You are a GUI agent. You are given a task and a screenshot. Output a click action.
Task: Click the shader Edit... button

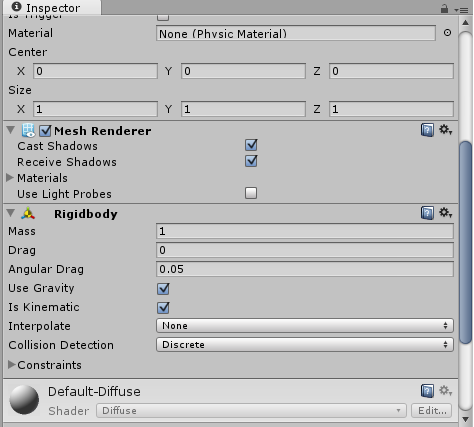[x=432, y=410]
